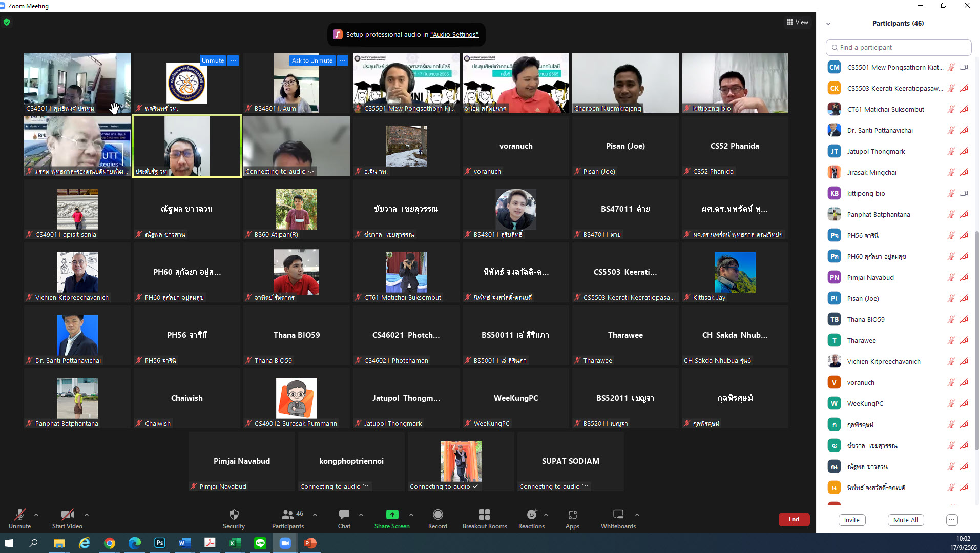
Task: Open more options on พจรินทร์ video tile
Action: point(233,60)
